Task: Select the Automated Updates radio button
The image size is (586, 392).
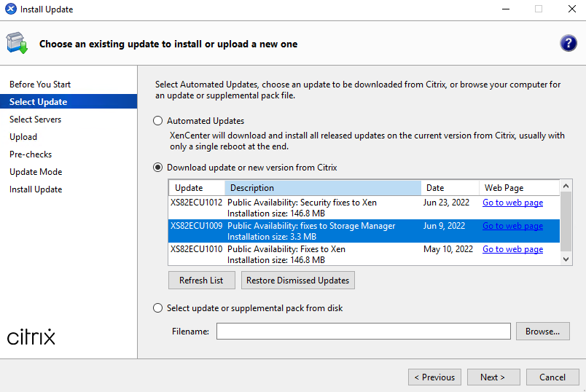Action: pyautogui.click(x=157, y=121)
